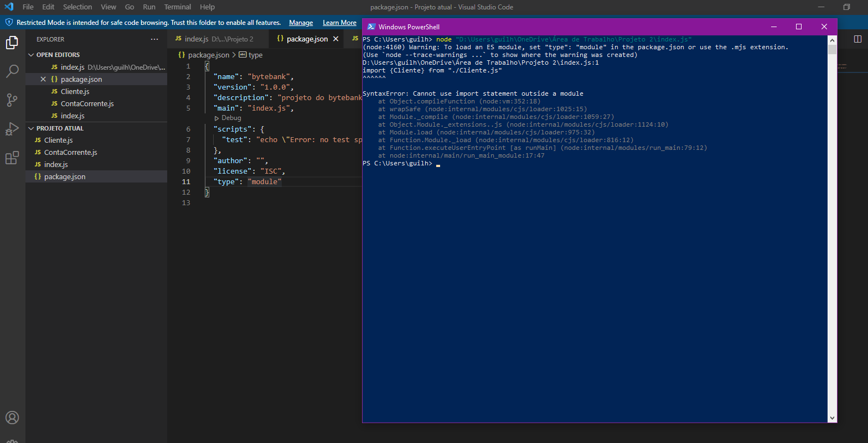This screenshot has width=868, height=443.
Task: Click the PowerShell window title icon
Action: (x=371, y=27)
